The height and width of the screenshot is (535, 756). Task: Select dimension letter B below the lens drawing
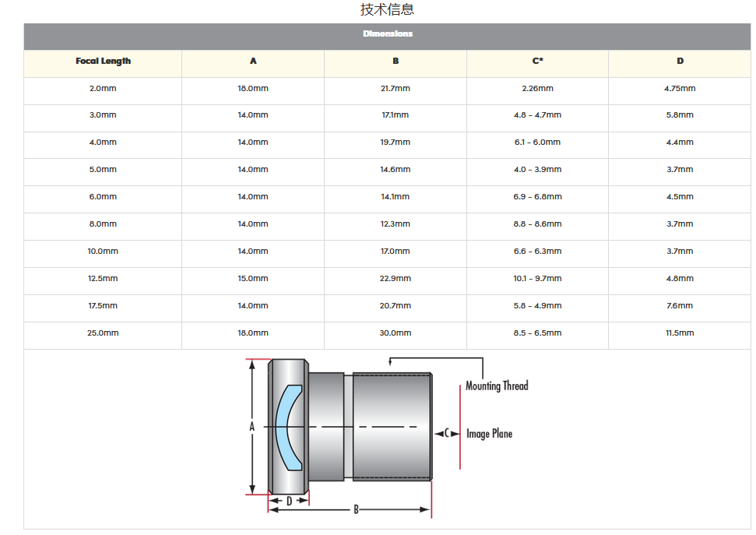tap(356, 510)
